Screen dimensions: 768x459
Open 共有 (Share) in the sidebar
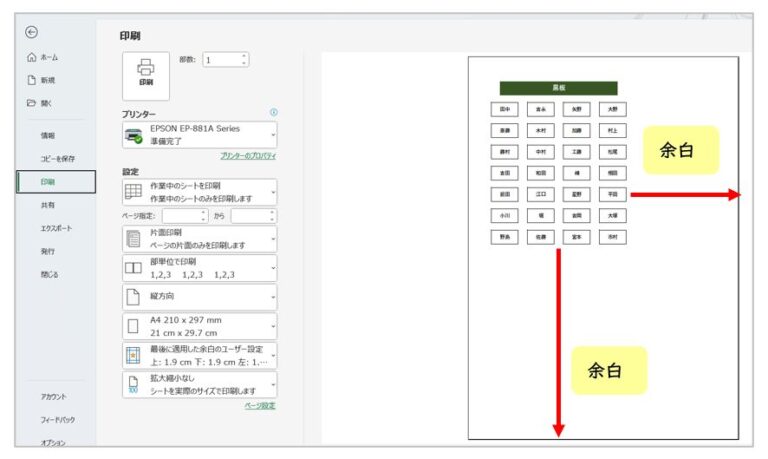coord(48,204)
